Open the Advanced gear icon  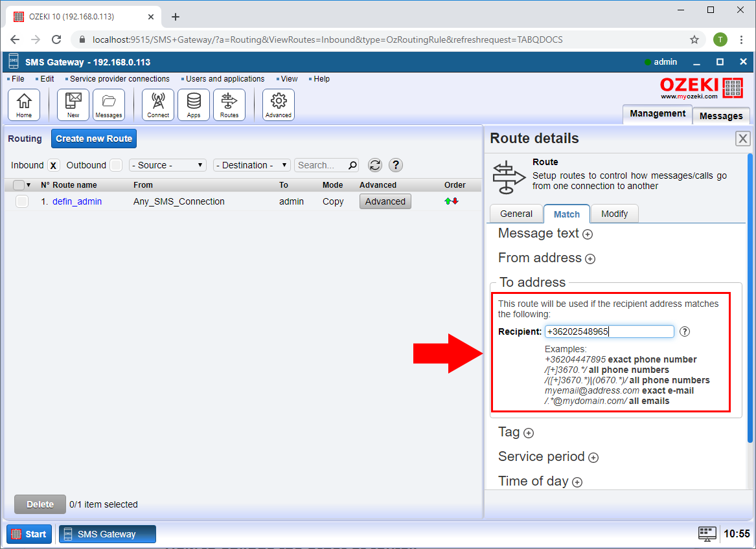[x=279, y=105]
